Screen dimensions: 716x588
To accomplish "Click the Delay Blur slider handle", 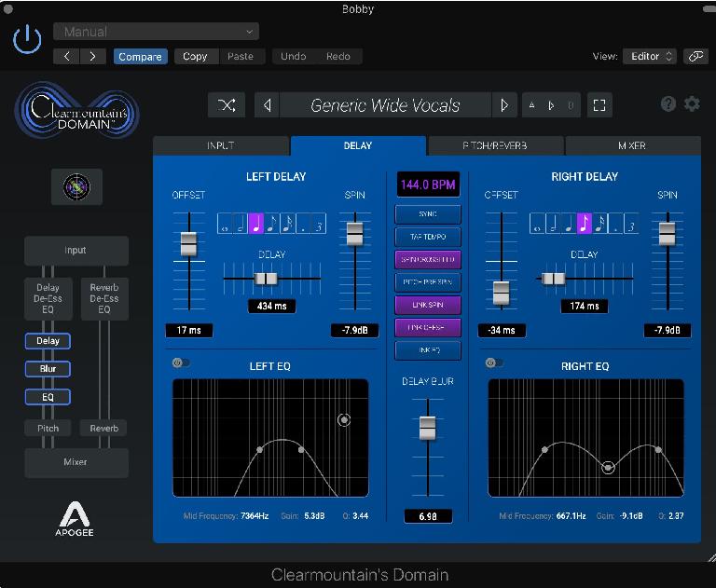I will 427,428.
